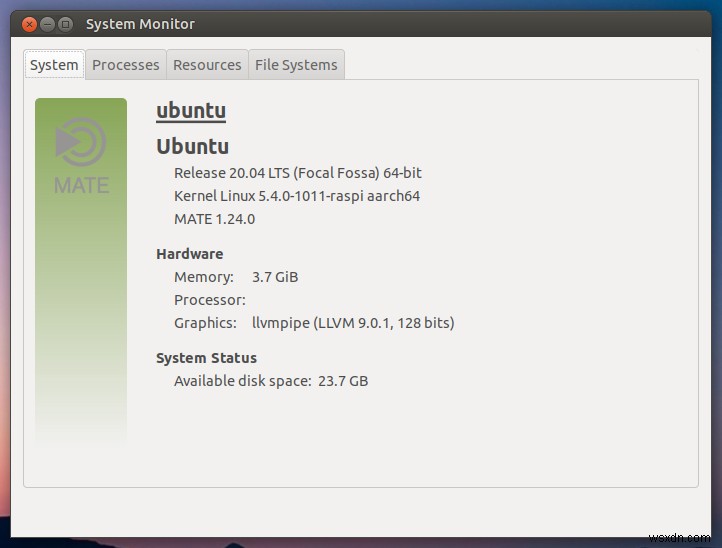Close the System Monitor window
This screenshot has width=722, height=548.
point(29,24)
